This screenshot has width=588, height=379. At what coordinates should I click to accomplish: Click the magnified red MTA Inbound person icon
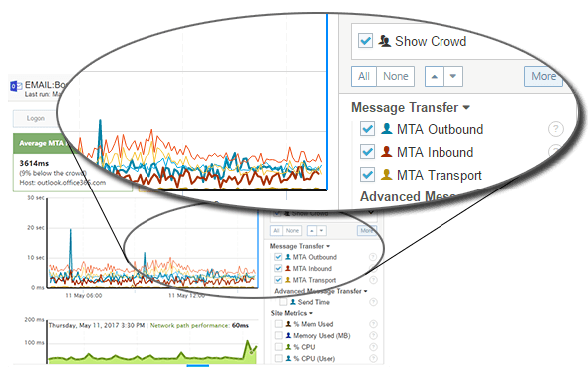pyautogui.click(x=387, y=152)
